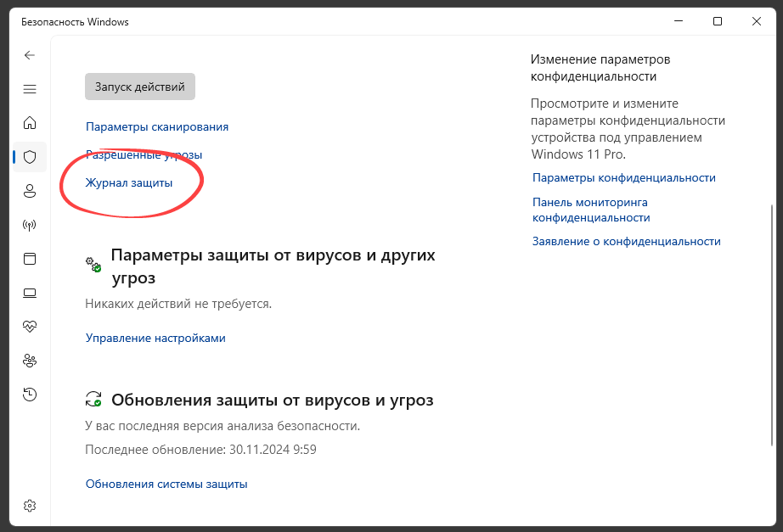
Task: Open Заявление о конфиденциальности link
Action: (626, 241)
